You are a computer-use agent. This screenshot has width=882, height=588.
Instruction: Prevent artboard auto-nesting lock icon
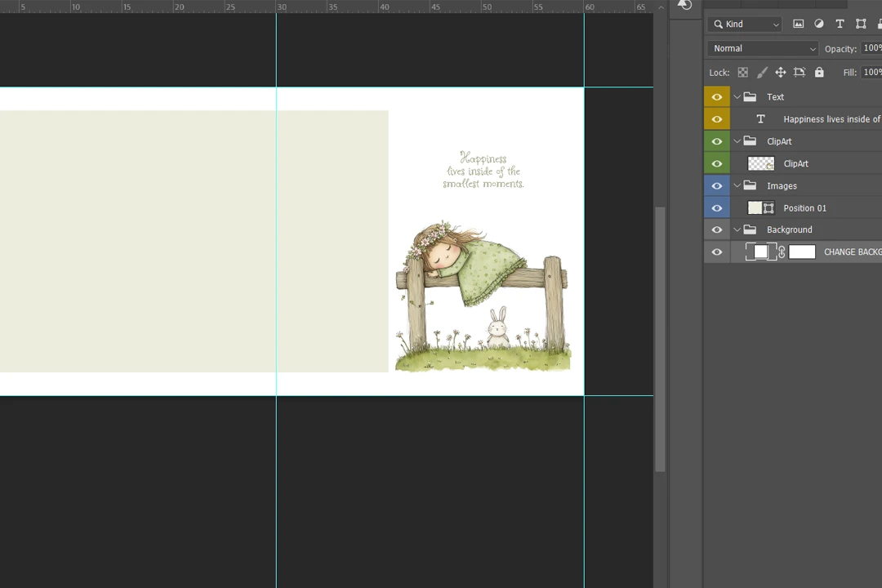click(x=800, y=72)
